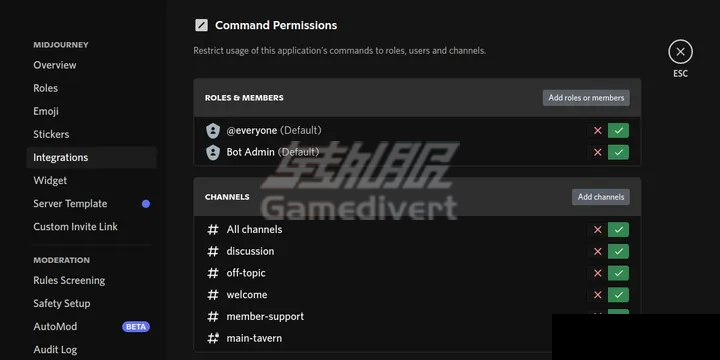Click the Bot Admin role shield icon
720x360 pixels.
pyautogui.click(x=213, y=152)
